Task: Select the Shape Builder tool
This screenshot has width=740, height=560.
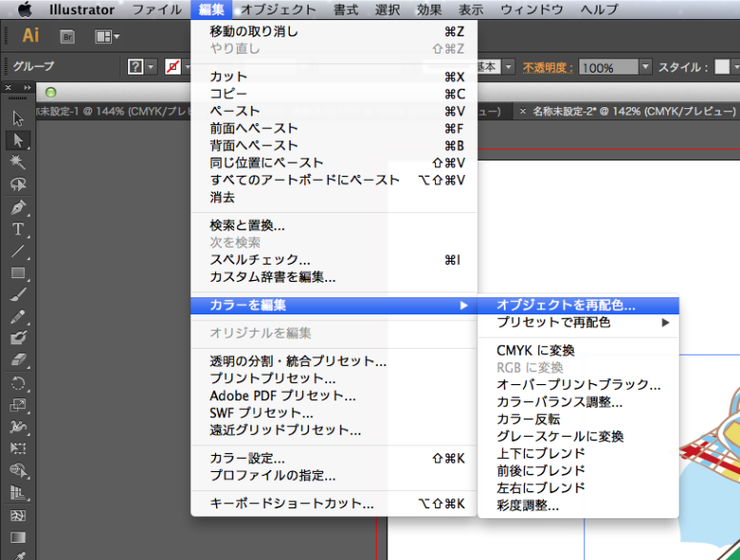Action: coord(18,470)
